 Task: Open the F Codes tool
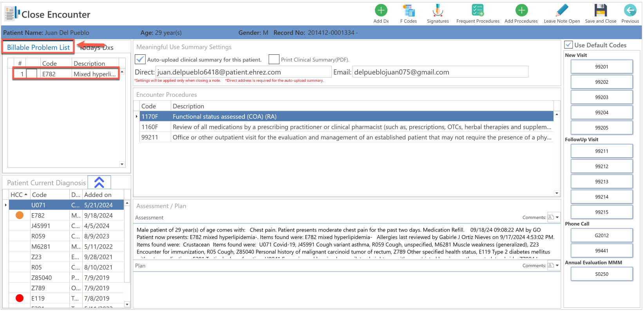point(408,10)
